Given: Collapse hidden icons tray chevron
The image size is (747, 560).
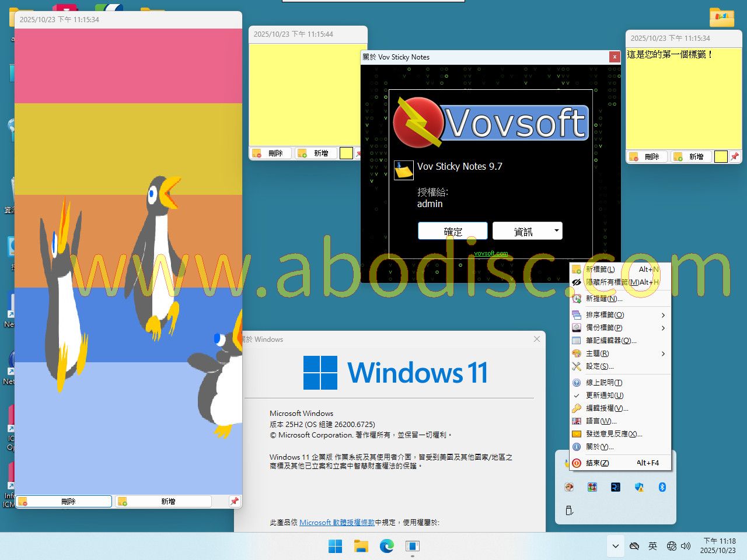Looking at the screenshot, I should pyautogui.click(x=615, y=546).
